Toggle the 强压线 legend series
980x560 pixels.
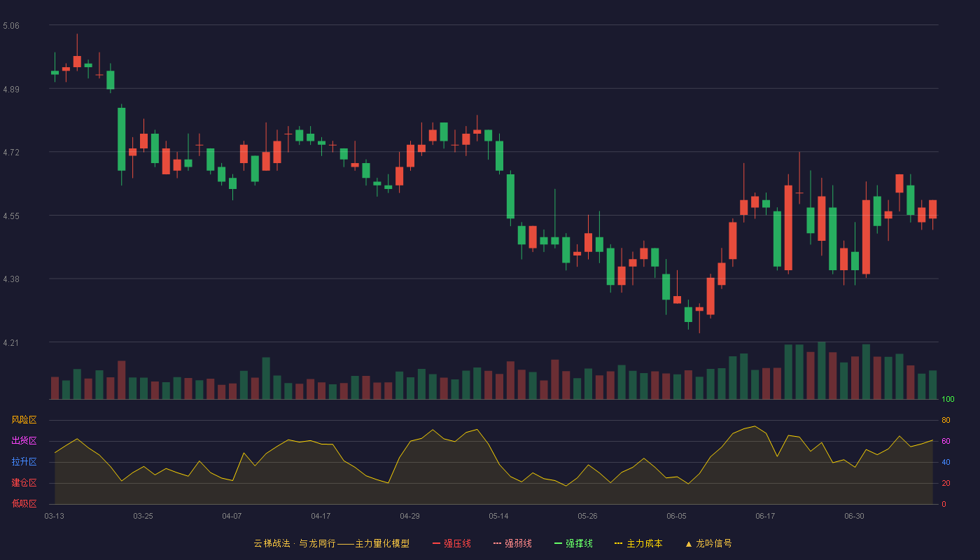(x=451, y=543)
